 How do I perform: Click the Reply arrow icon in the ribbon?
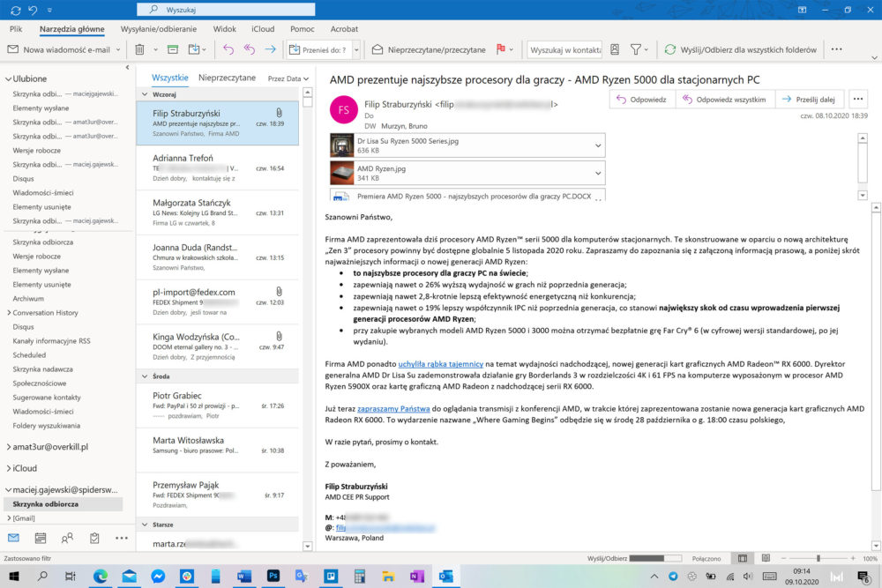[x=228, y=49]
